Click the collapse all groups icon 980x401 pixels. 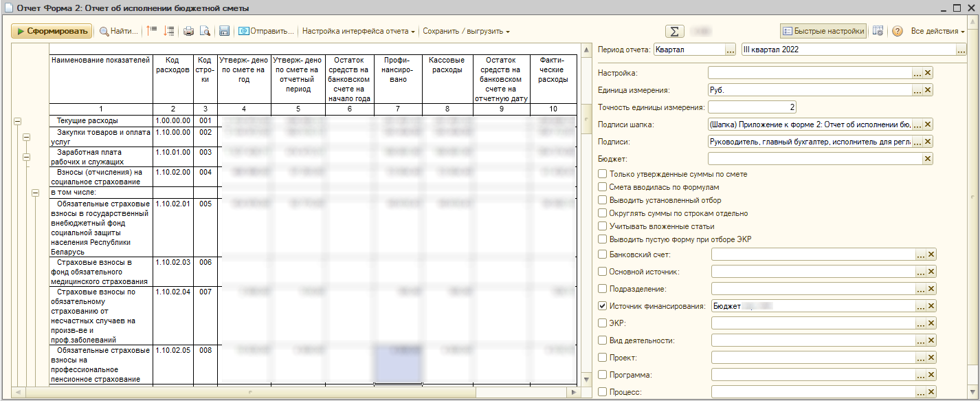point(153,31)
